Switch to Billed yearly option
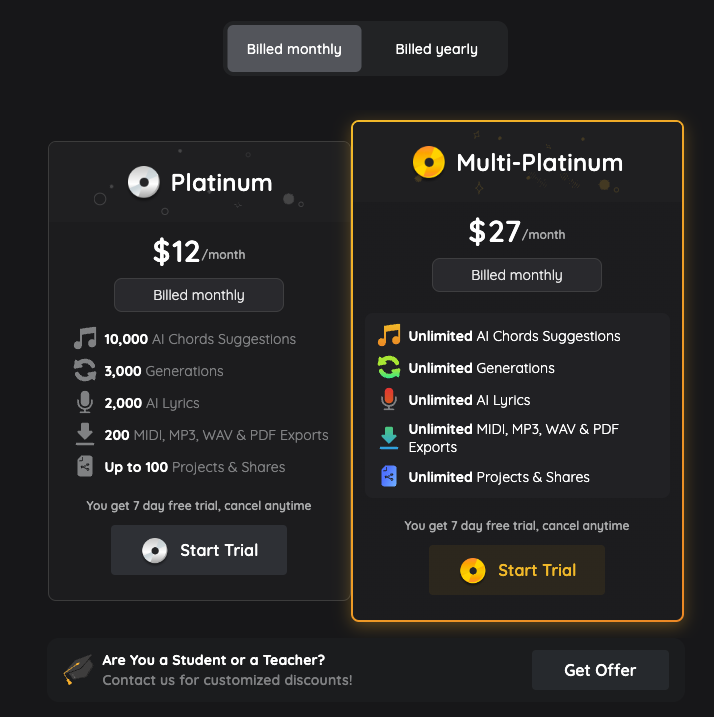714x717 pixels. click(436, 49)
